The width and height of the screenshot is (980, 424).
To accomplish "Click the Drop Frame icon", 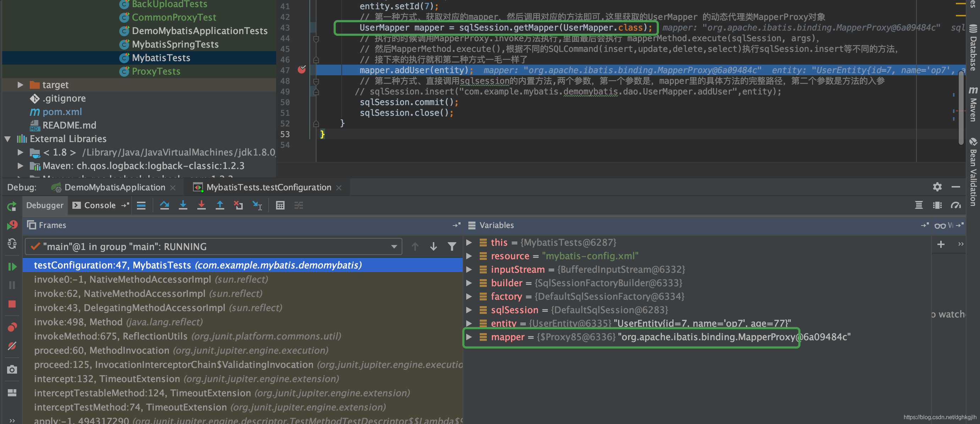I will (238, 206).
